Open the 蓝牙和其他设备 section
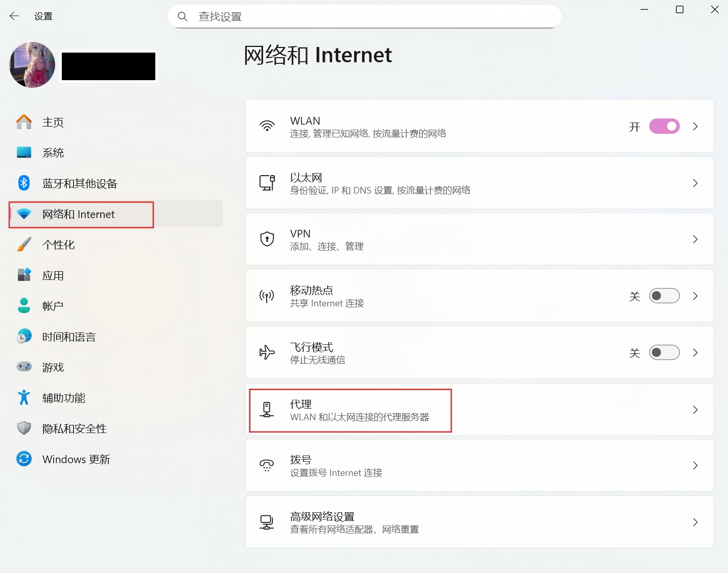 (80, 183)
